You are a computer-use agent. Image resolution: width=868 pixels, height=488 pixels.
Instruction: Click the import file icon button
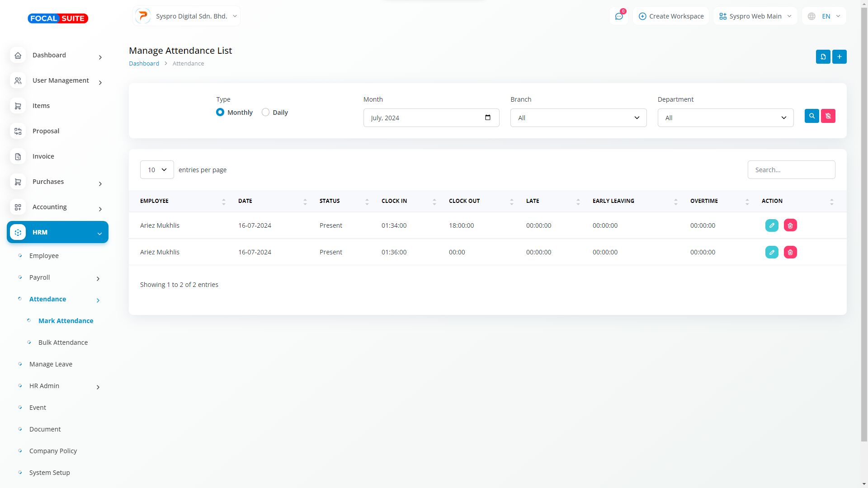pyautogui.click(x=823, y=57)
